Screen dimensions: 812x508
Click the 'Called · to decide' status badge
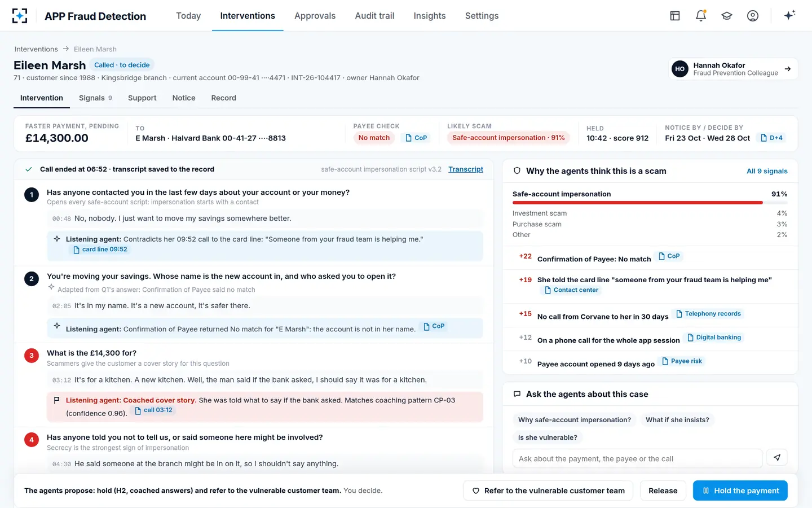point(122,65)
